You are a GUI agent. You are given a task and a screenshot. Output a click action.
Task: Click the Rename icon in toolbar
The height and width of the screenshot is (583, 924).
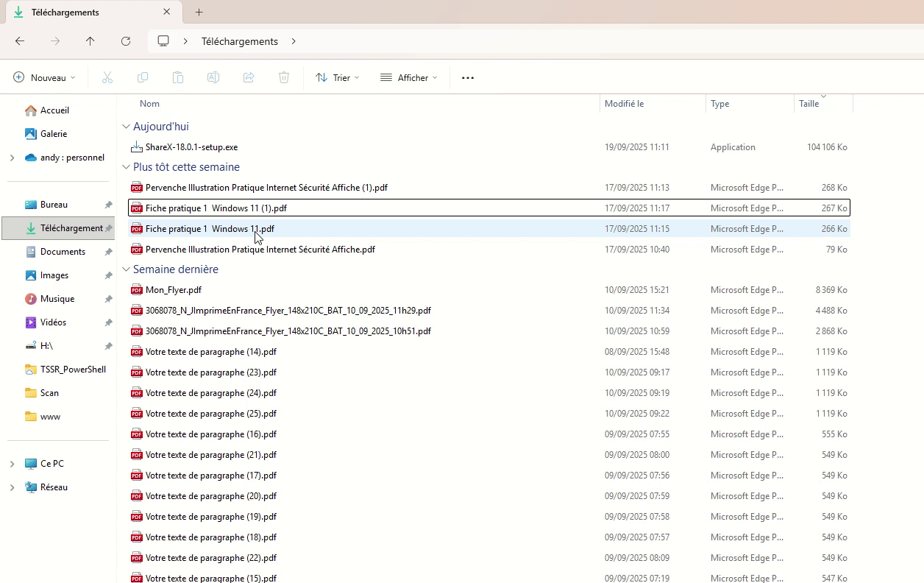[x=213, y=77]
